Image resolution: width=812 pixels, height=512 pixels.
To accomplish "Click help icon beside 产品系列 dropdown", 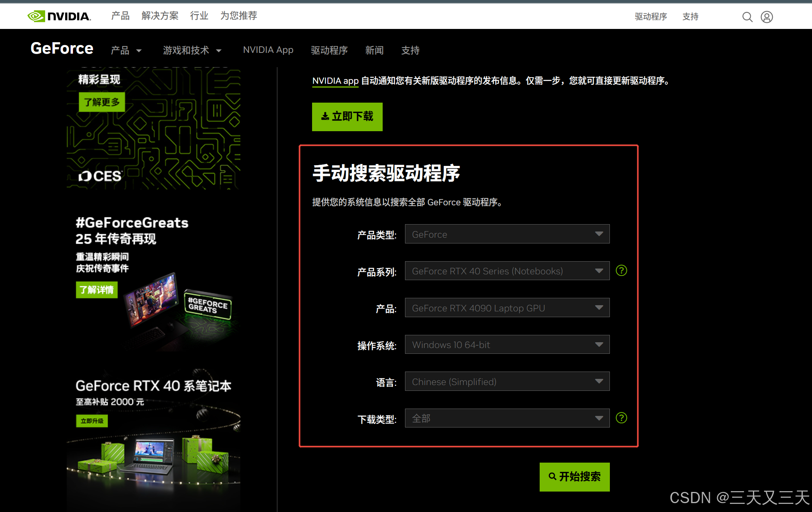I will (621, 270).
